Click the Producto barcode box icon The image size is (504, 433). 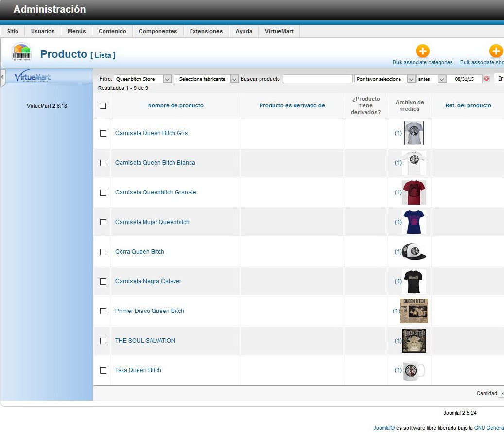21,52
